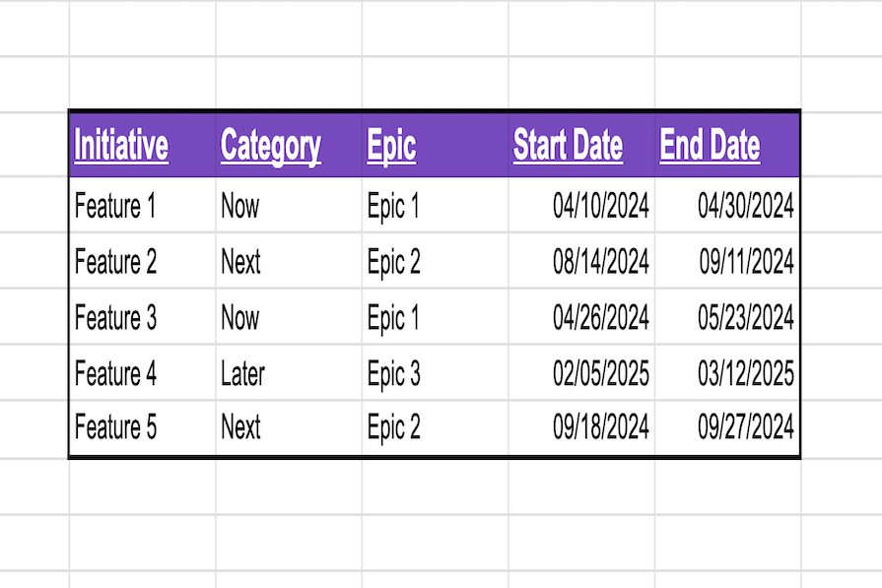Click the 02/05/2025 start date cell
Screen dimensions: 882x588
pos(600,374)
